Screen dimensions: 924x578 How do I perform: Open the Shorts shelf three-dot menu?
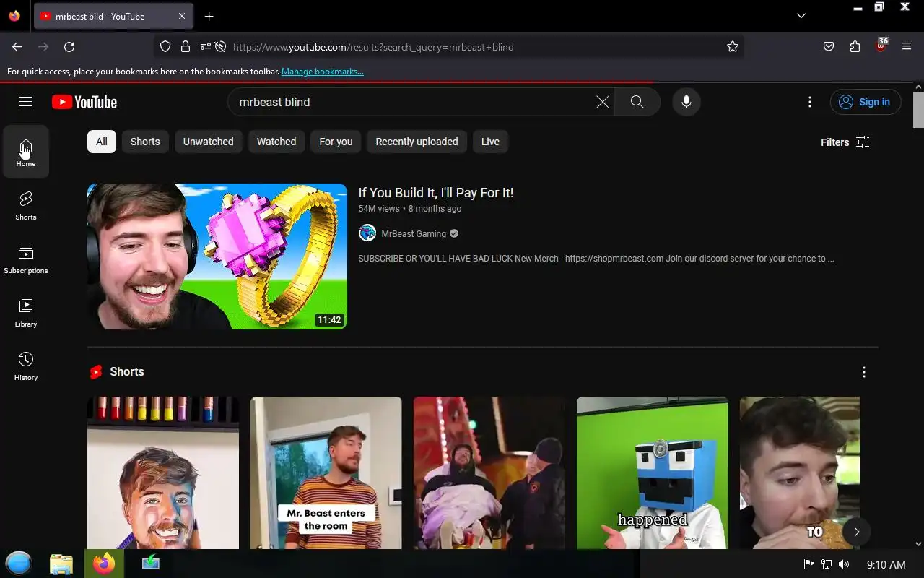click(864, 372)
